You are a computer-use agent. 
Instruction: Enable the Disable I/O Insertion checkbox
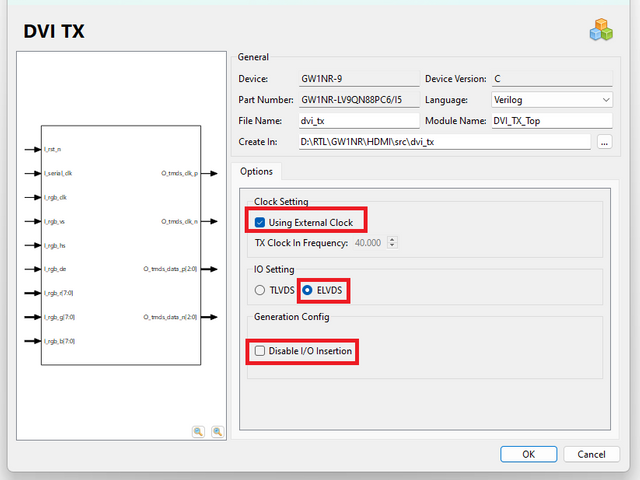pyautogui.click(x=261, y=351)
